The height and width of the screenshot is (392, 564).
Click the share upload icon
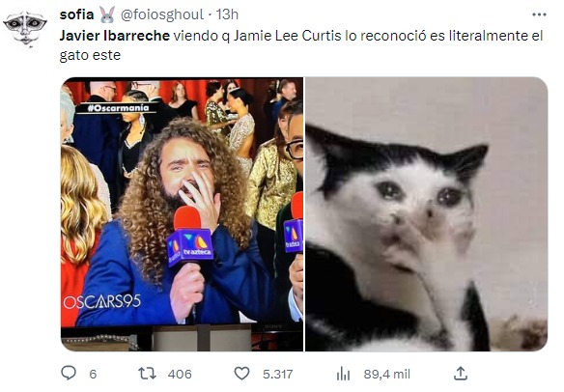pyautogui.click(x=461, y=374)
